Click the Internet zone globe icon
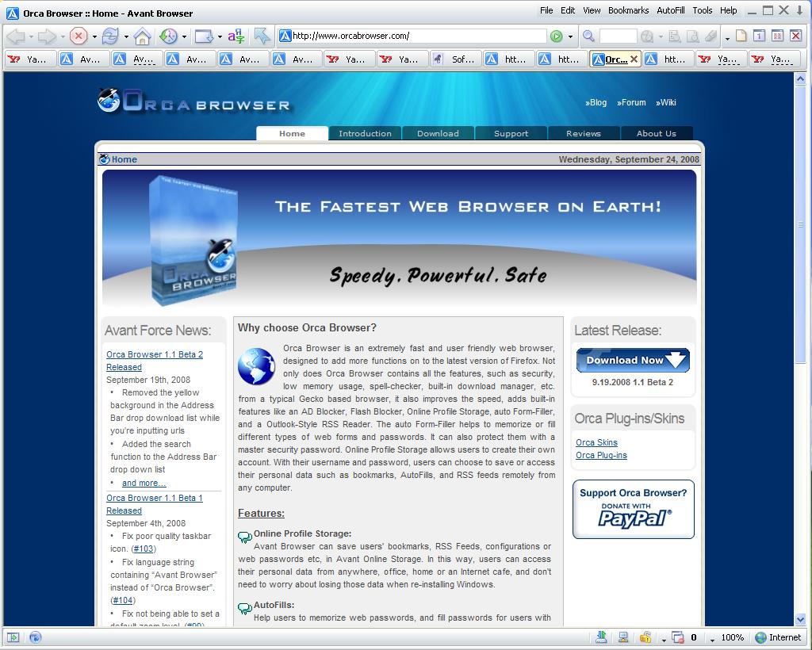812x650 pixels. [760, 637]
